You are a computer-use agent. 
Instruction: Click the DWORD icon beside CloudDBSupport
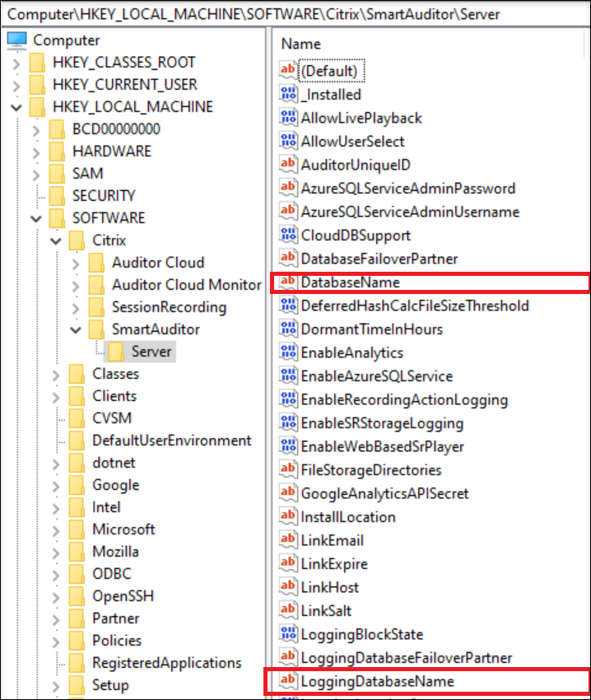(288, 235)
